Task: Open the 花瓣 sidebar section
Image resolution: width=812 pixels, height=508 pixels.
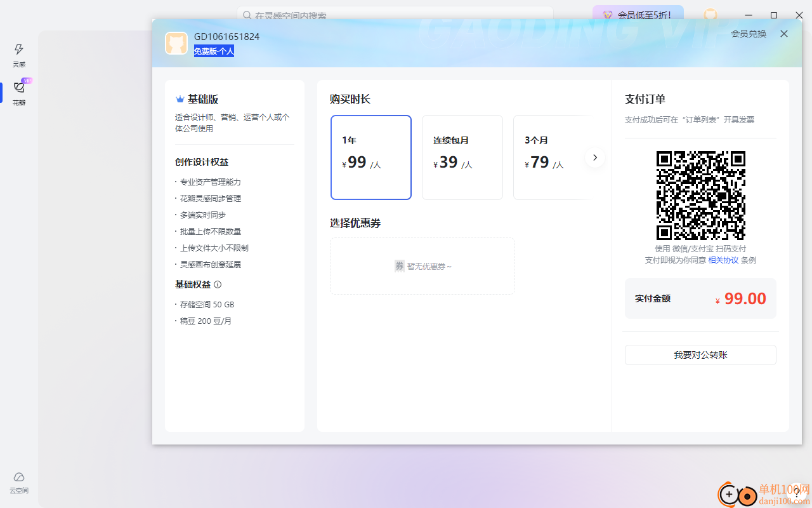Action: pos(19,93)
